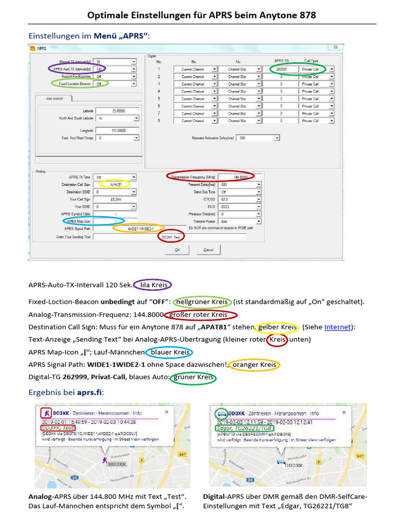Open the Destination SSID dropdown
Image resolution: width=399 pixels, height=532 pixels.
click(x=134, y=192)
